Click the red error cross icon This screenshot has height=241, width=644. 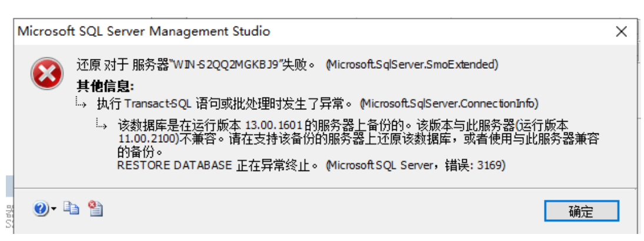pos(47,76)
